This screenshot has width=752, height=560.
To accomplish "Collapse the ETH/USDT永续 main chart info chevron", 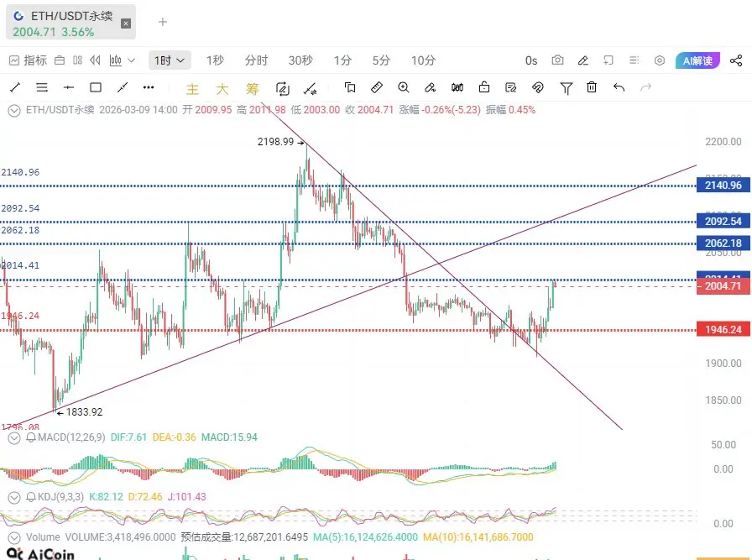I will click(x=14, y=111).
